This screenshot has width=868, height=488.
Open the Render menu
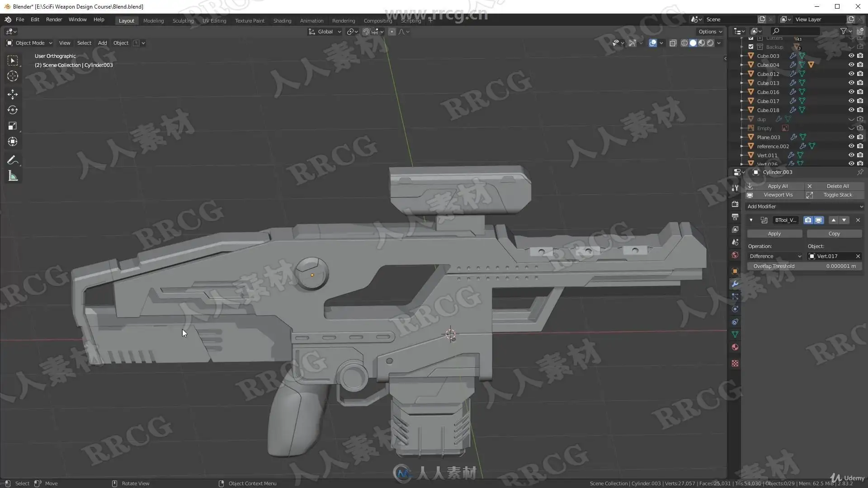pyautogui.click(x=54, y=19)
